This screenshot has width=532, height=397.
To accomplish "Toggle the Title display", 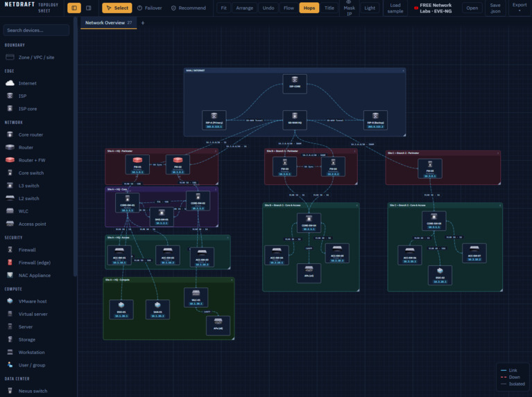I will [329, 8].
